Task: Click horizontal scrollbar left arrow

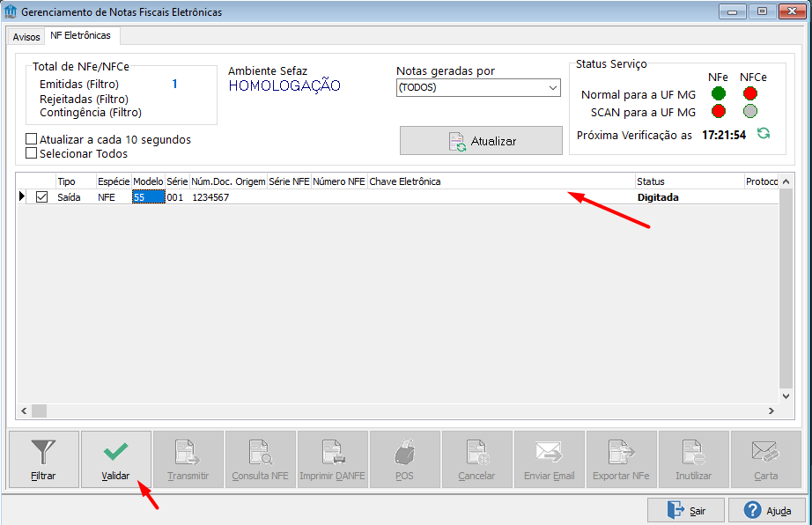Action: (x=24, y=410)
